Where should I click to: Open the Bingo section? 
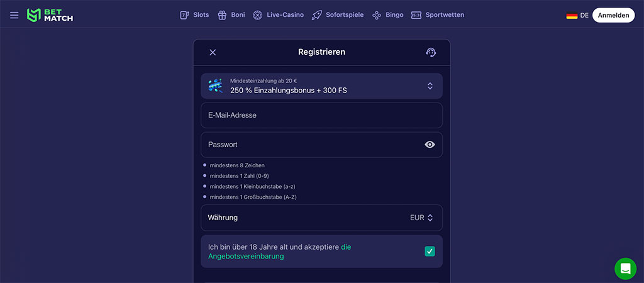388,15
